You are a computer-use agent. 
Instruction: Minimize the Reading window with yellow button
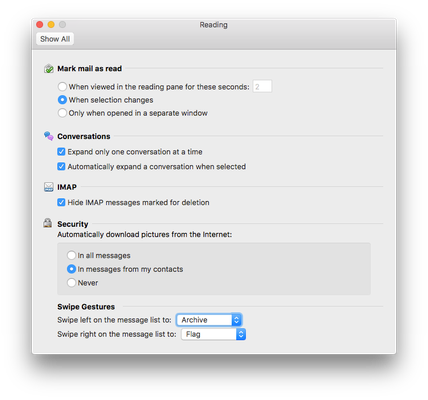click(51, 25)
